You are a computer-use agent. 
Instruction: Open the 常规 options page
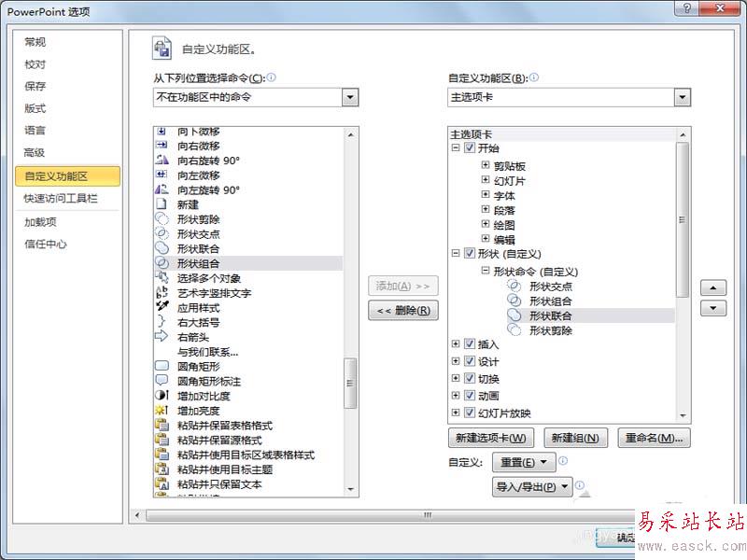tap(35, 42)
